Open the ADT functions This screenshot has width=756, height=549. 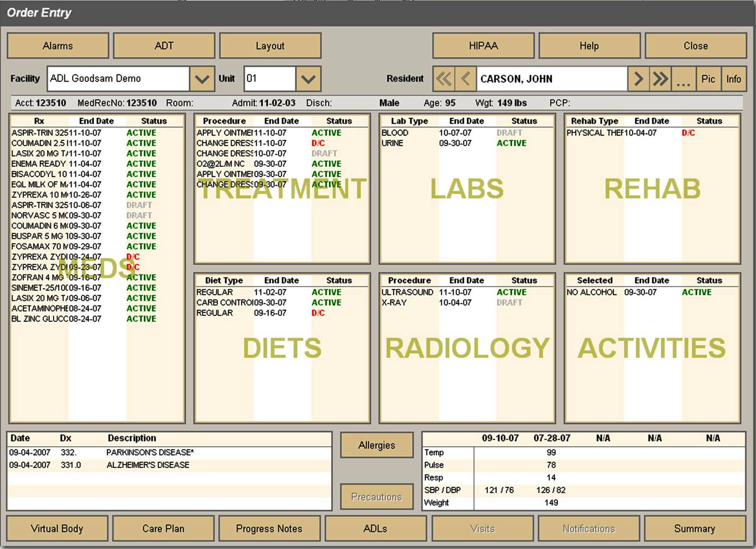(164, 45)
